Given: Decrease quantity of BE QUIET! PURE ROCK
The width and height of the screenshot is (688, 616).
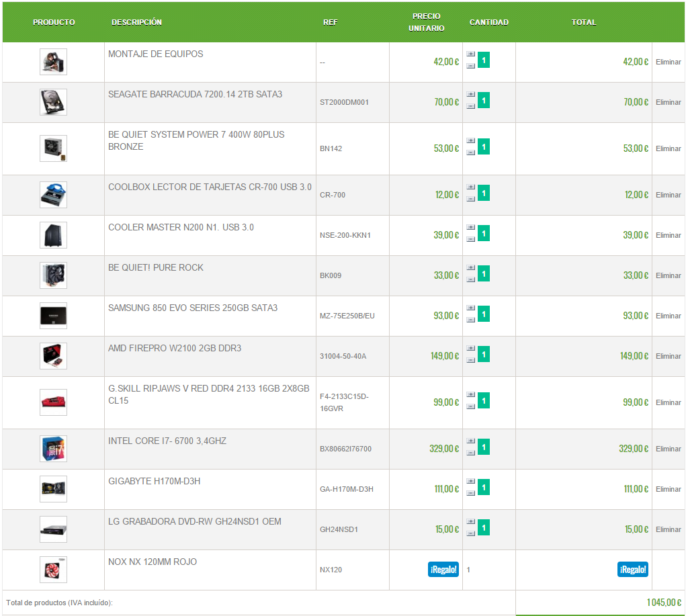Looking at the screenshot, I should click(x=470, y=280).
